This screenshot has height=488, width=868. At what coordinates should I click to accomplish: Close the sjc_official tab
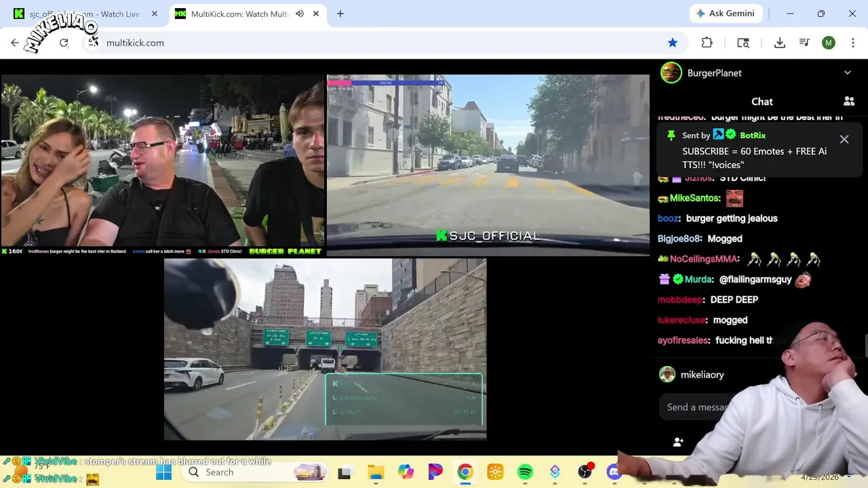155,14
